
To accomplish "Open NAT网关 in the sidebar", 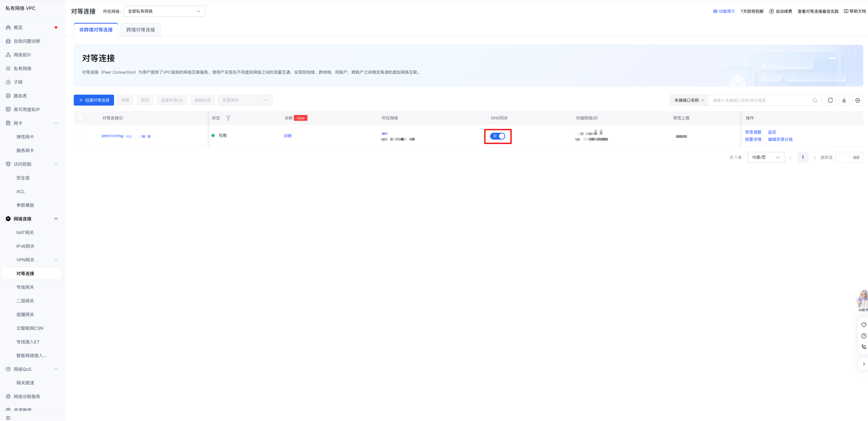I will pos(25,232).
